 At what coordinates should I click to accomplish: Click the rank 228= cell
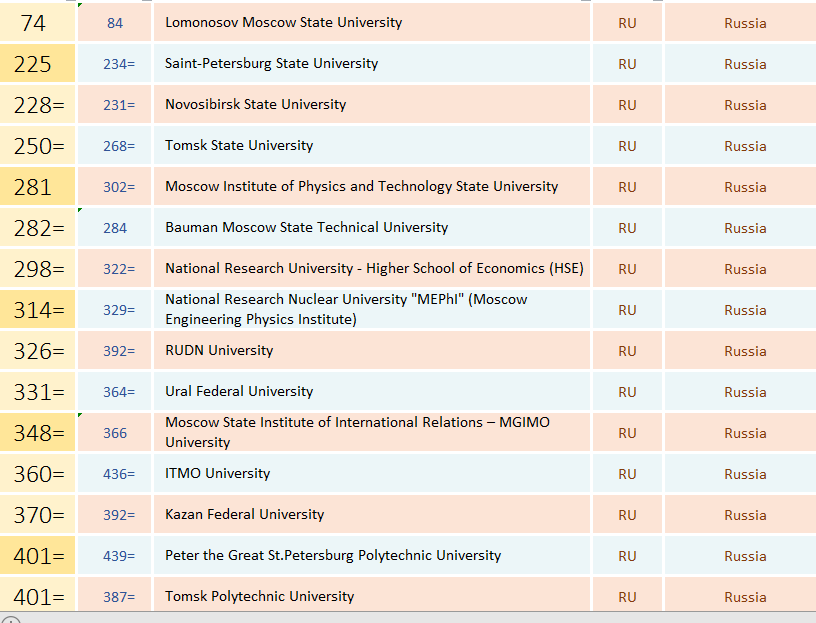(x=37, y=105)
